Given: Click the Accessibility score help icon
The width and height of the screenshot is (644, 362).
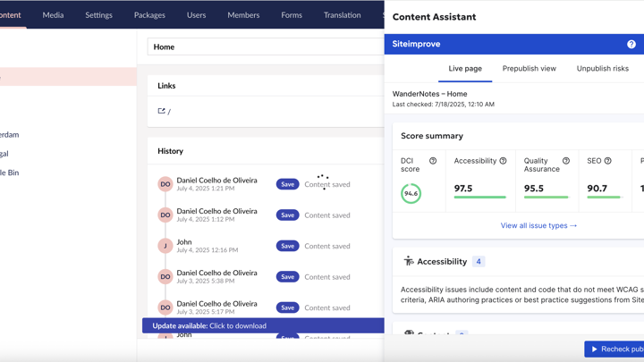Looking at the screenshot, I should [503, 161].
